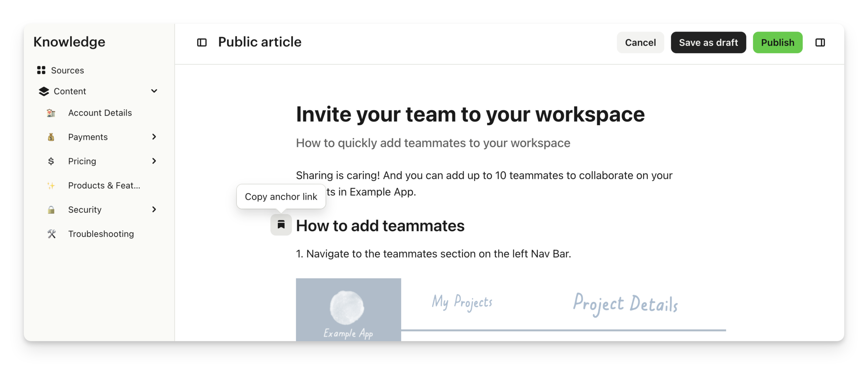This screenshot has width=868, height=365.
Task: Click the Account Details building icon
Action: click(x=51, y=113)
